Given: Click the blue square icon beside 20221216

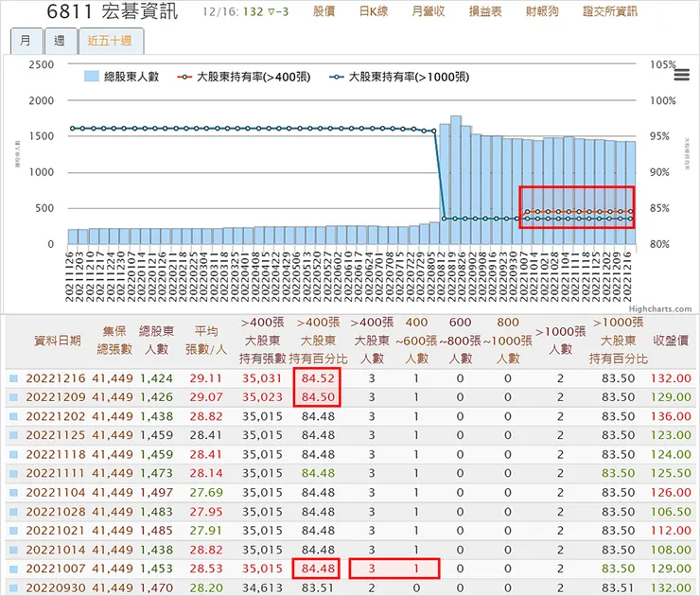Looking at the screenshot, I should pyautogui.click(x=14, y=378).
